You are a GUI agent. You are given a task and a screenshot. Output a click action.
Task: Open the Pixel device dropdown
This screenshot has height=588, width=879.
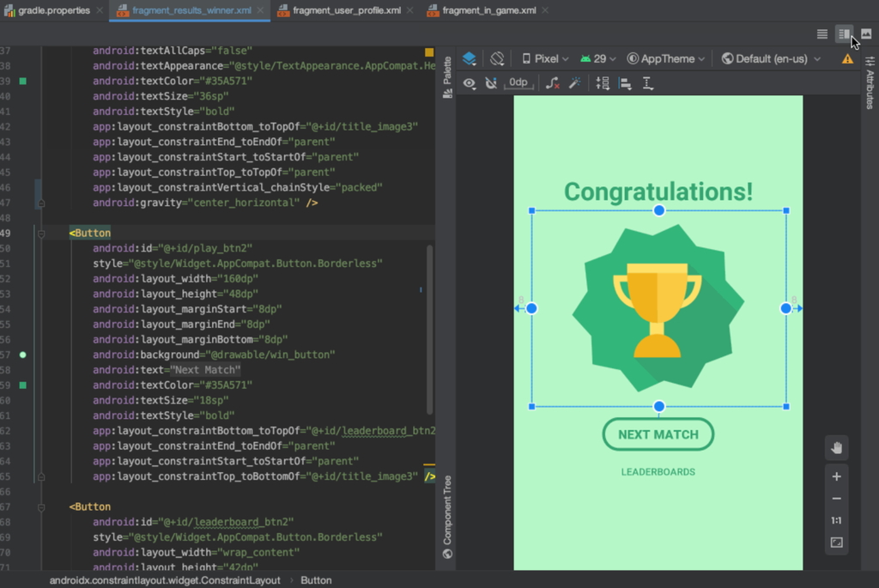(547, 58)
